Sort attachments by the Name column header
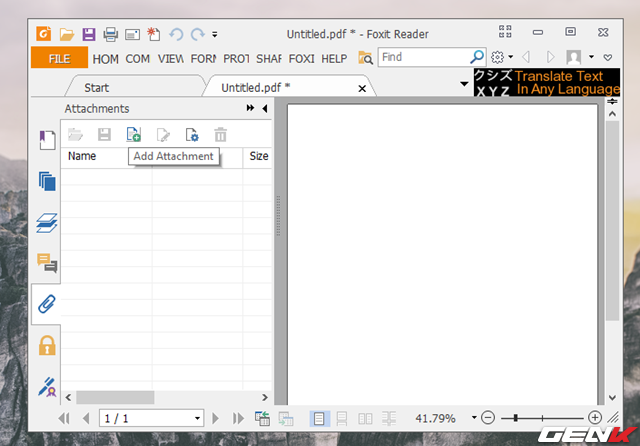The image size is (640, 446). click(82, 156)
